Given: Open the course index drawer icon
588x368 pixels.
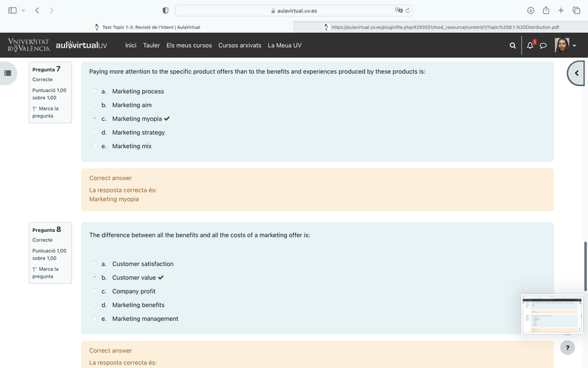Looking at the screenshot, I should point(8,73).
